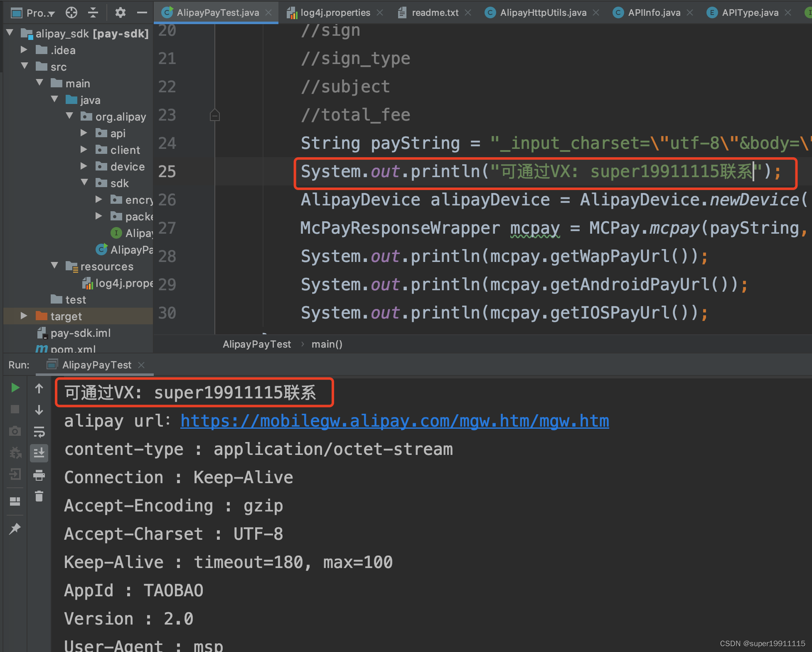
Task: Click main() in the breadcrumb bar
Action: (327, 344)
